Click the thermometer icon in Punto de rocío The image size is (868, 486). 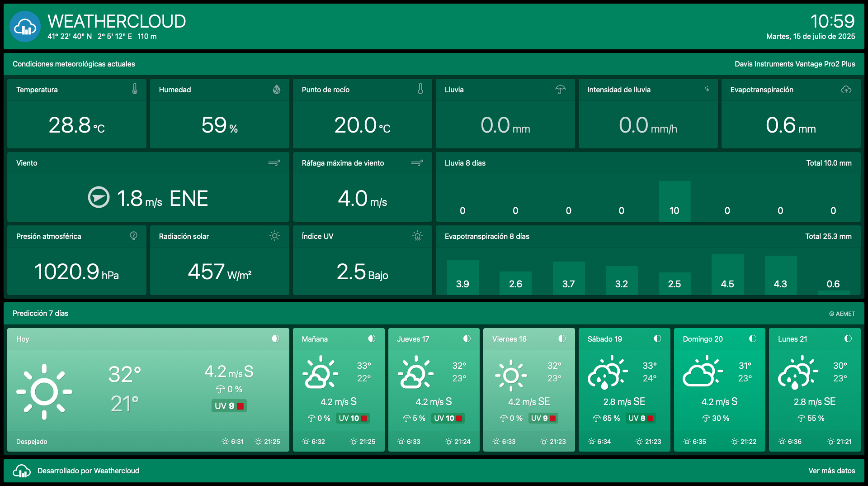pos(420,89)
